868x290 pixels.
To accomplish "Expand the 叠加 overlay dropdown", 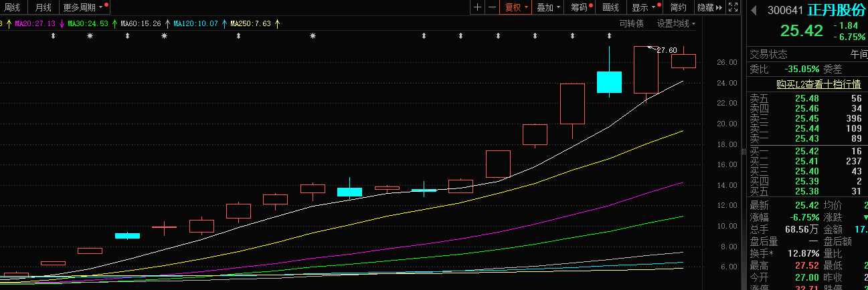I will (549, 7).
